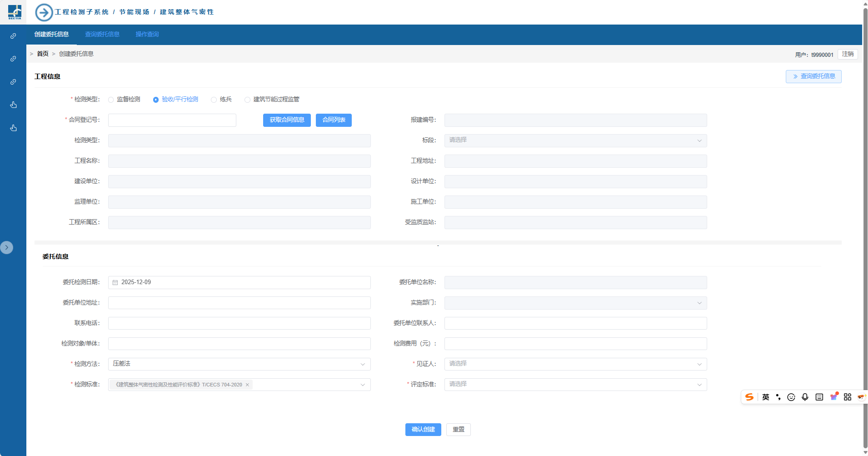The width and height of the screenshot is (868, 456).
Task: Click the circular arrow icon in header
Action: (x=44, y=12)
